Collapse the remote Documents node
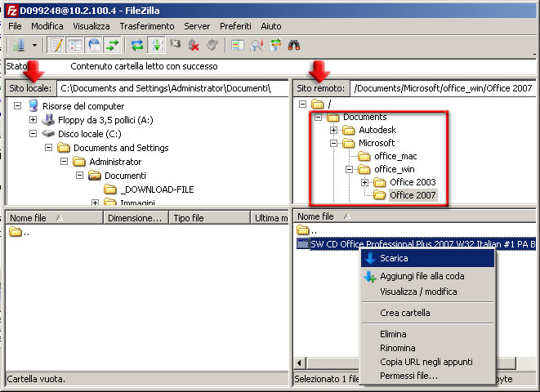Screen dimensions: 540x392 point(319,117)
